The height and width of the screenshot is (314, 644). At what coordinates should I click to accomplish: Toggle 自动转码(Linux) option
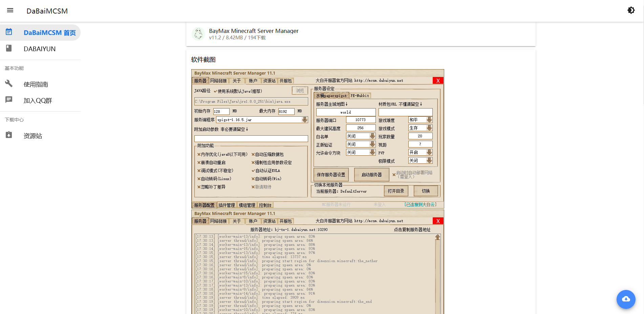214,179
